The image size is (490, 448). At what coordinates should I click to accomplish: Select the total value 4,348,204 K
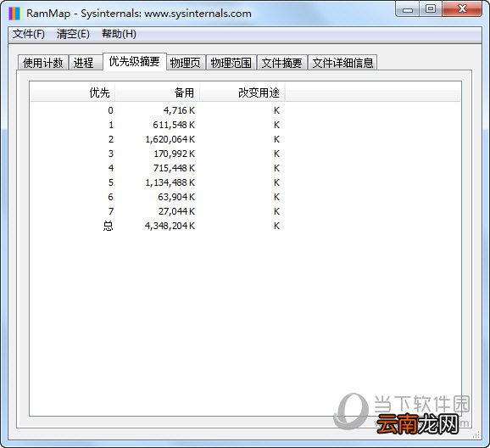point(170,226)
